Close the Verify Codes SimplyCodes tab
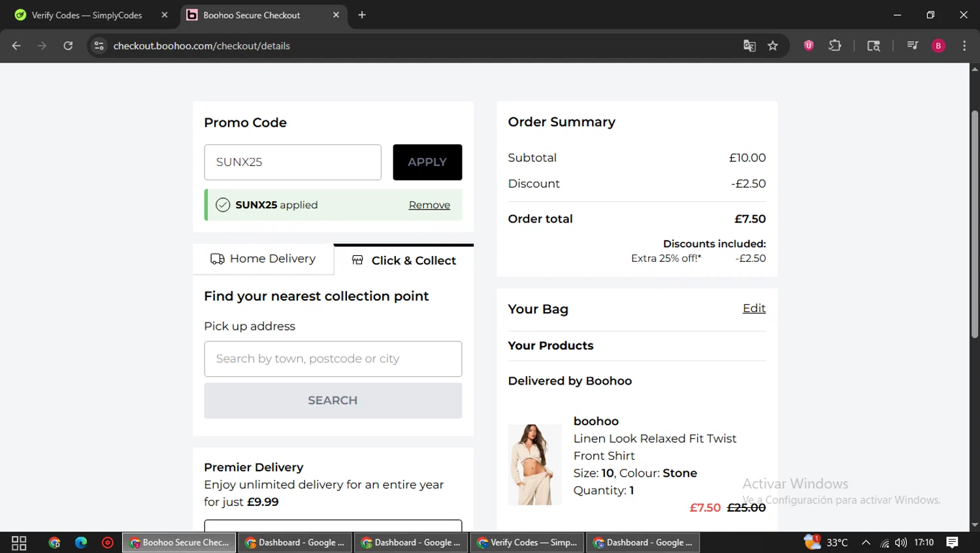Screen dimensions: 980x553 tap(165, 15)
